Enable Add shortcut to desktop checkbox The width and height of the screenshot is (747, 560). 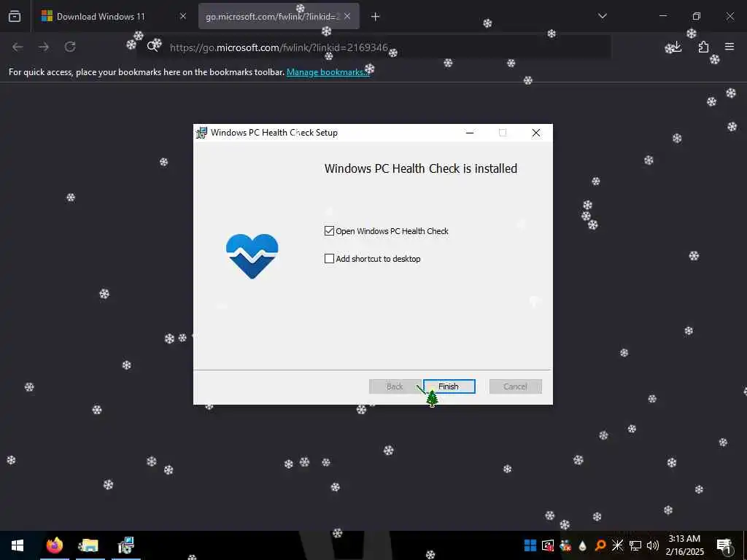[329, 259]
